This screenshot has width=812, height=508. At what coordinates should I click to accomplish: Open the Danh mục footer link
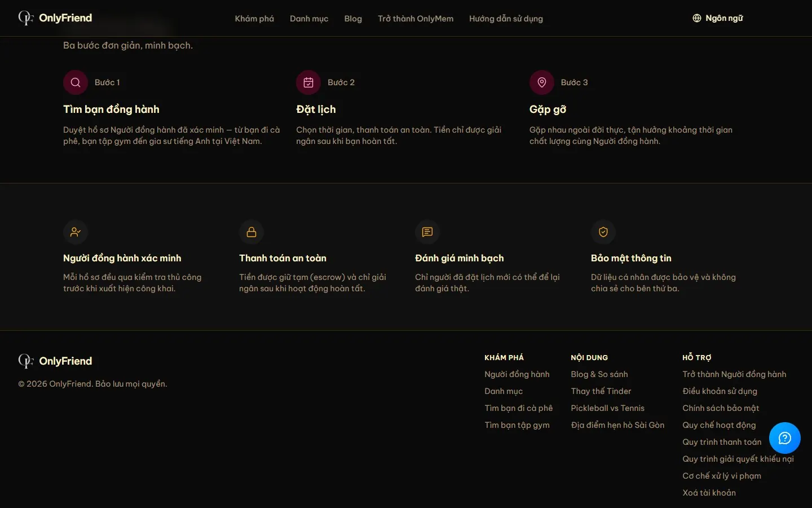click(x=504, y=391)
